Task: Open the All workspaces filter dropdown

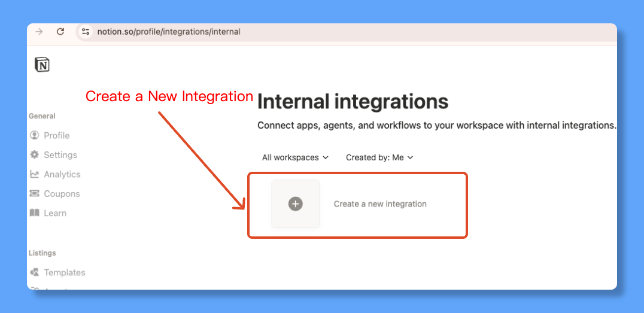Action: (295, 157)
